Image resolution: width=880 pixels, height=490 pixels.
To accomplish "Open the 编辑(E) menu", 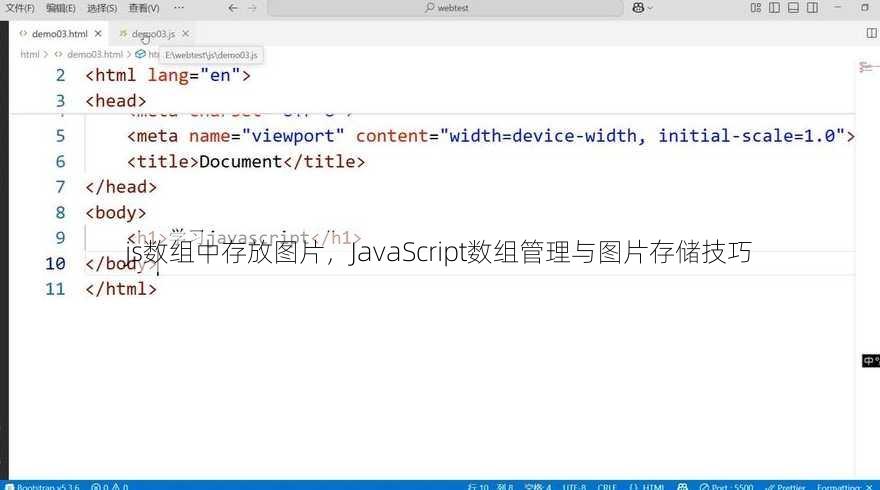I will tap(61, 8).
